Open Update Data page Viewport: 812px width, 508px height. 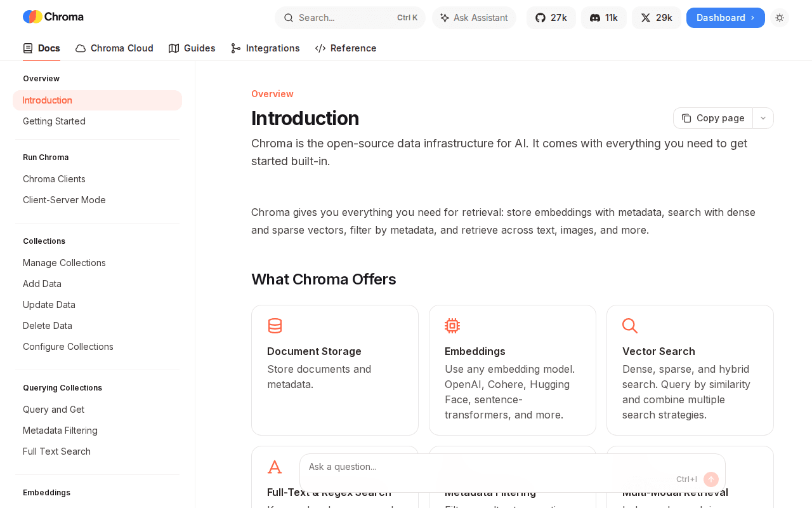(x=49, y=305)
